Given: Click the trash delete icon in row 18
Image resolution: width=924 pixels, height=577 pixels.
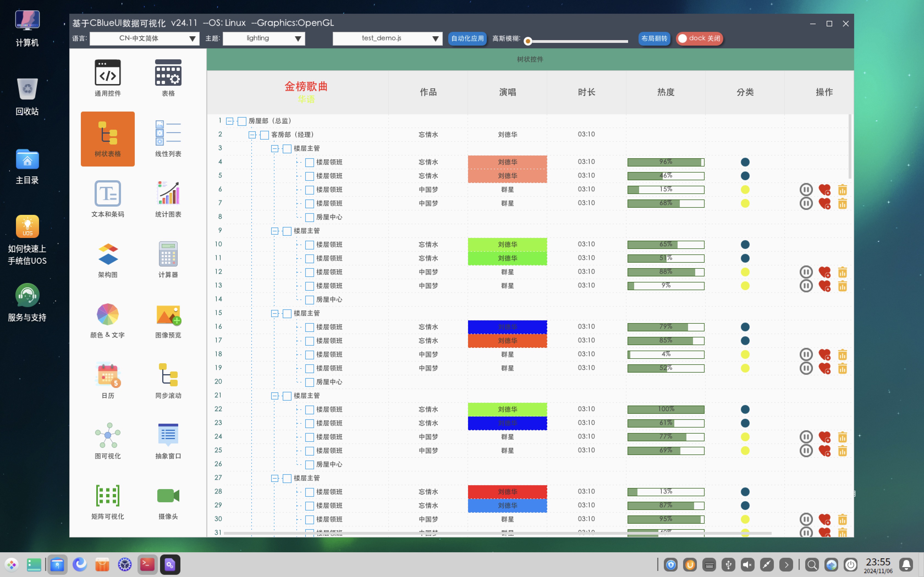Looking at the screenshot, I should click(x=842, y=354).
